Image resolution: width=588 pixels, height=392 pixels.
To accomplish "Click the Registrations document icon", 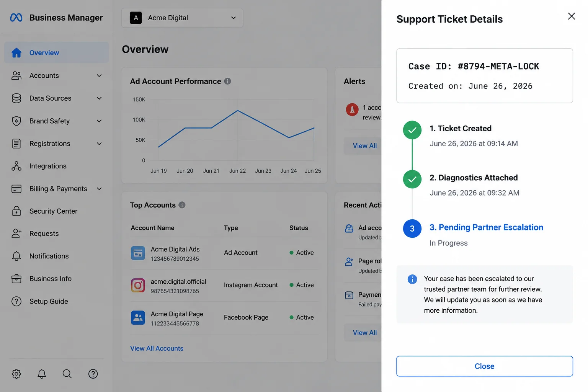I will pyautogui.click(x=16, y=144).
